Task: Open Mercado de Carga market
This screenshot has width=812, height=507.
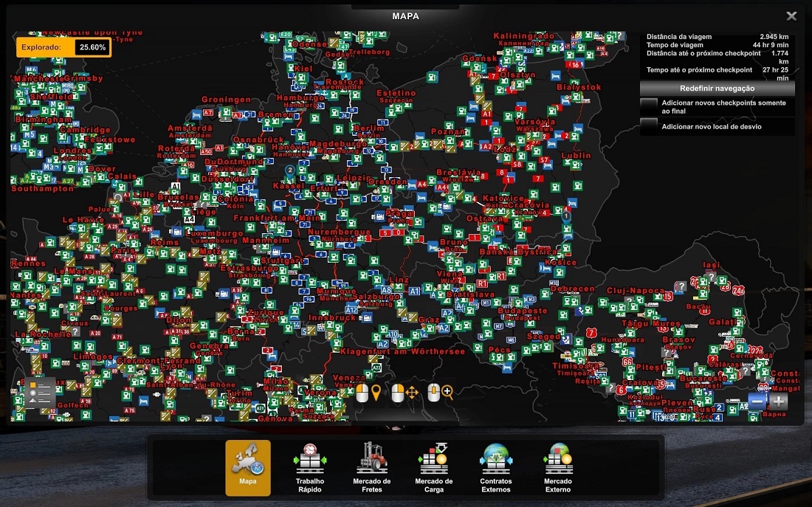Action: 433,468
